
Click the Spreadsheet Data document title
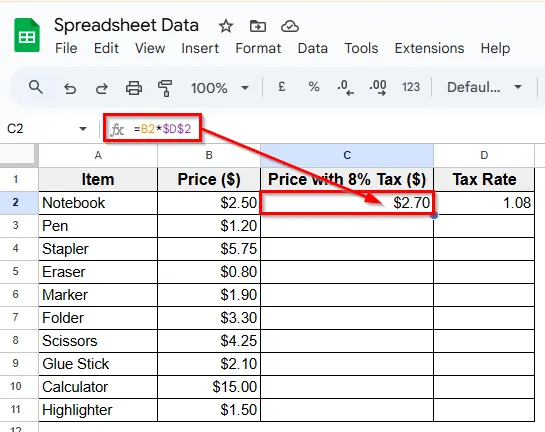(126, 25)
